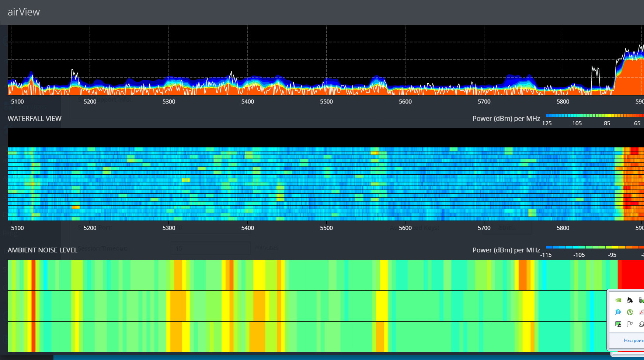Open the Adobe Acrobat tray icon
This screenshot has height=360, width=644.
pyautogui.click(x=641, y=312)
